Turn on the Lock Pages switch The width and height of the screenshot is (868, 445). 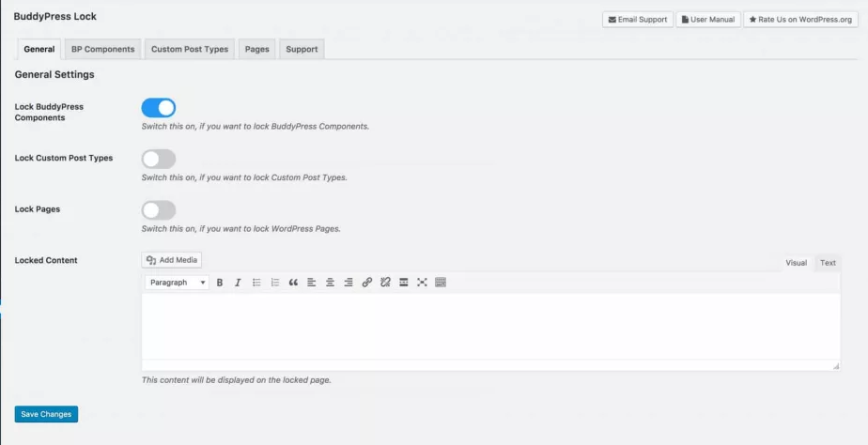(159, 210)
